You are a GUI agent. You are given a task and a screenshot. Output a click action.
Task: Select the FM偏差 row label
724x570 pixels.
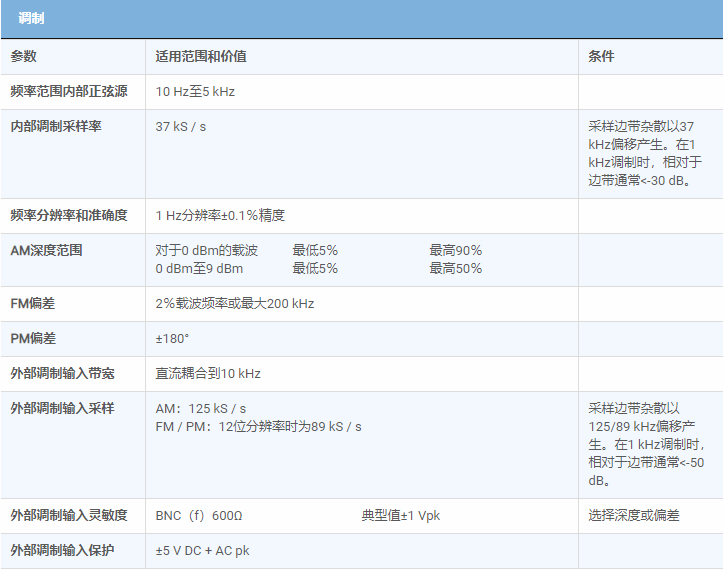point(34,304)
